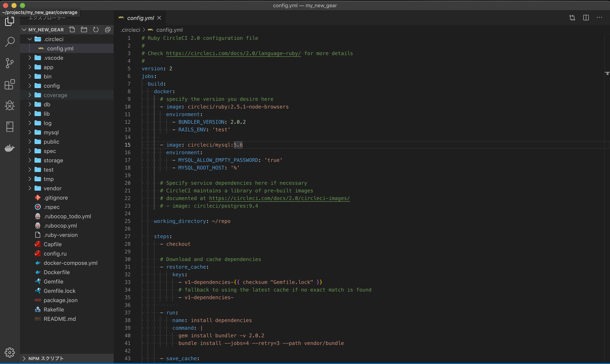Click .circleci in the breadcrumb path
This screenshot has width=610, height=364.
[x=130, y=30]
